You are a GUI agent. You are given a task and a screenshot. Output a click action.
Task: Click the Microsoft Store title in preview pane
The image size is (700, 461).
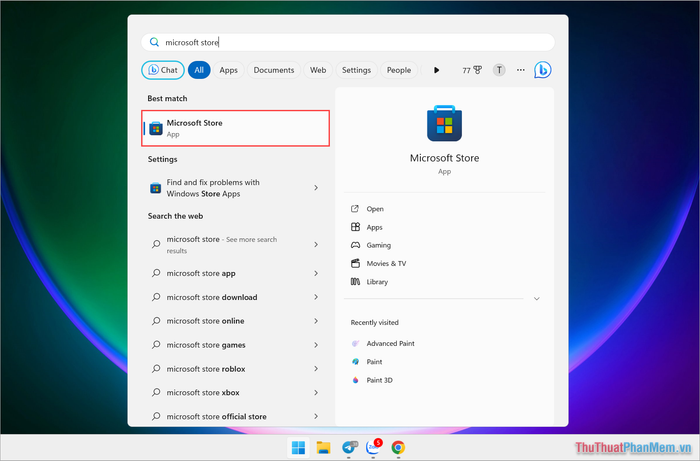tap(444, 158)
